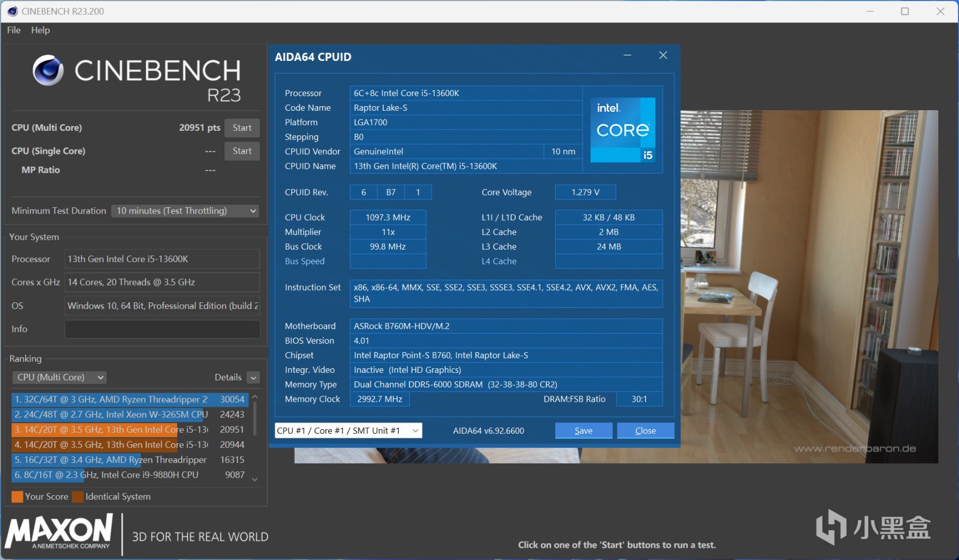Select ranking row 3 with score 20951
Screen dimensions: 959x560
[130, 430]
